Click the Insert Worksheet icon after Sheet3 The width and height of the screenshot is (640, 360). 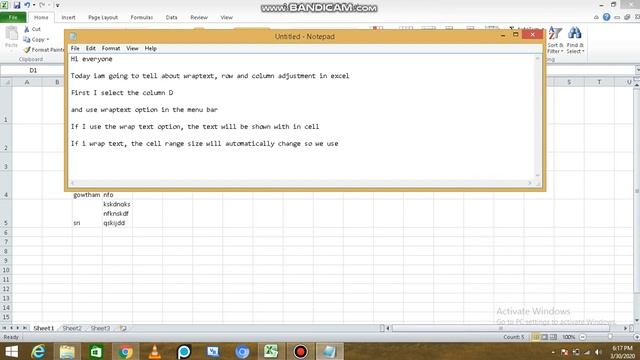[123, 328]
